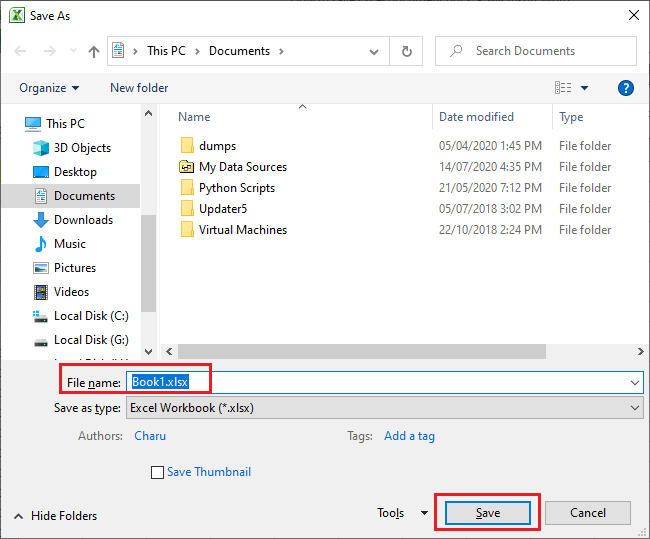Click the Cancel button

click(588, 513)
